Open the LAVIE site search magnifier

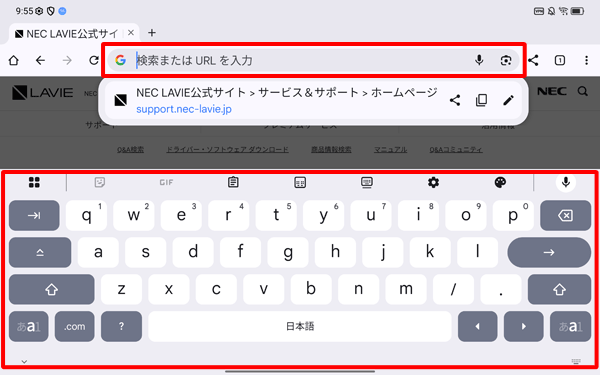582,91
